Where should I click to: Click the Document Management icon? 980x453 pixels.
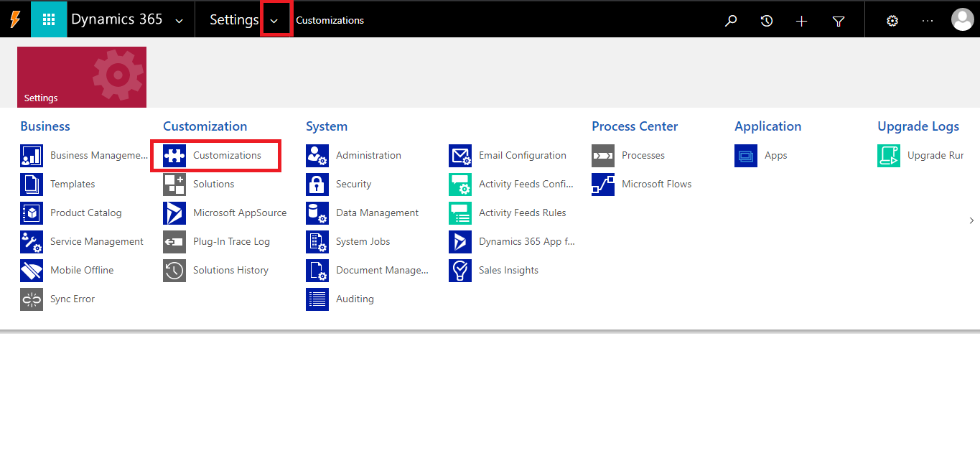point(317,270)
